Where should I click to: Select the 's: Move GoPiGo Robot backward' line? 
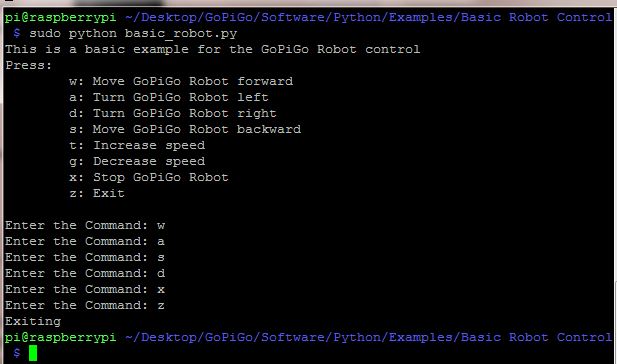pyautogui.click(x=185, y=129)
